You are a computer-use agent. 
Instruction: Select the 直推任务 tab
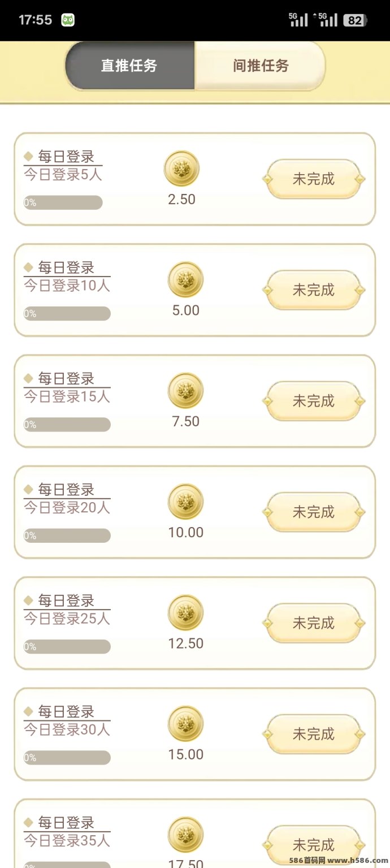coord(129,66)
